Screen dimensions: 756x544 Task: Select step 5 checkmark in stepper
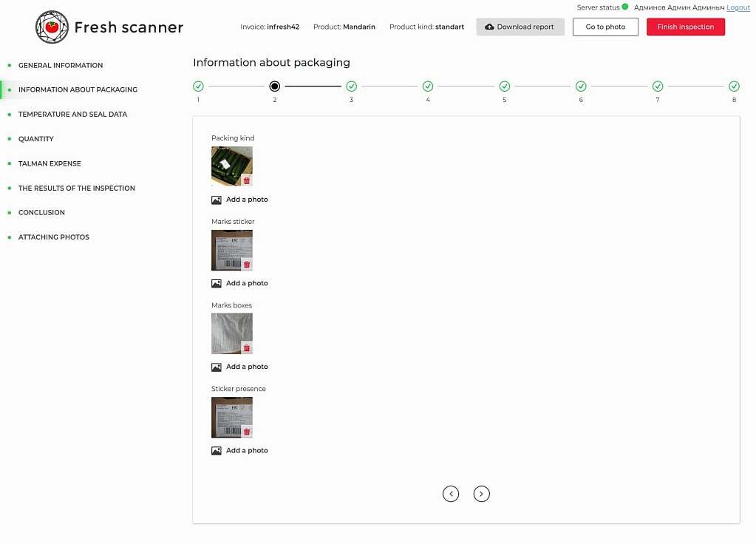(x=505, y=86)
